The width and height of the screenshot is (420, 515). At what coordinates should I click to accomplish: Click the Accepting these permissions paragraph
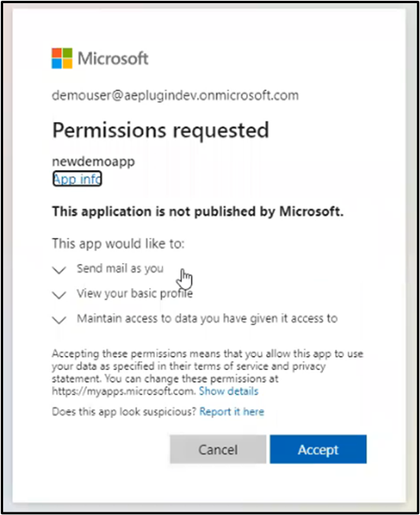pyautogui.click(x=207, y=372)
